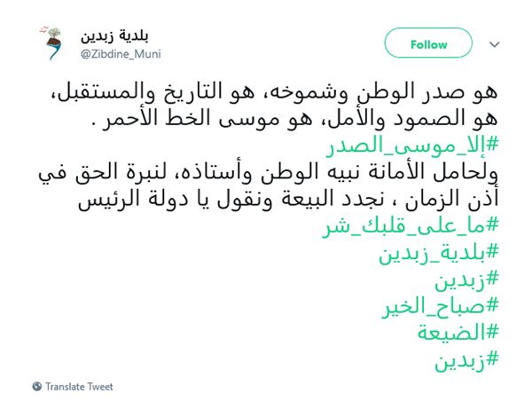Viewport: 532px width, 401px height.
Task: Click the Zibdine municipality profile avatar
Action: point(52,43)
